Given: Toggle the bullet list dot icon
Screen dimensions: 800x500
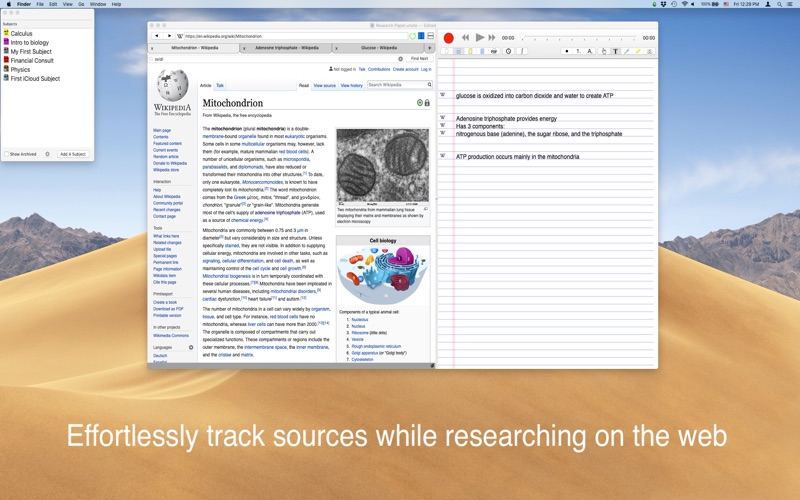Looking at the screenshot, I should (567, 51).
